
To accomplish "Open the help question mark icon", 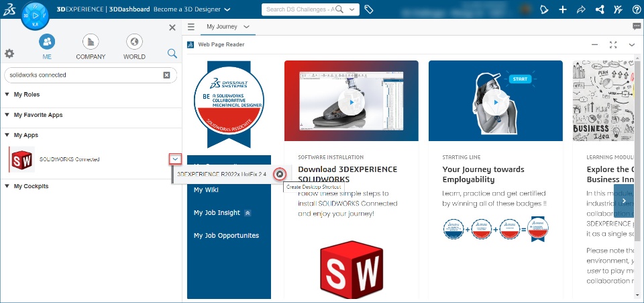I will click(636, 9).
